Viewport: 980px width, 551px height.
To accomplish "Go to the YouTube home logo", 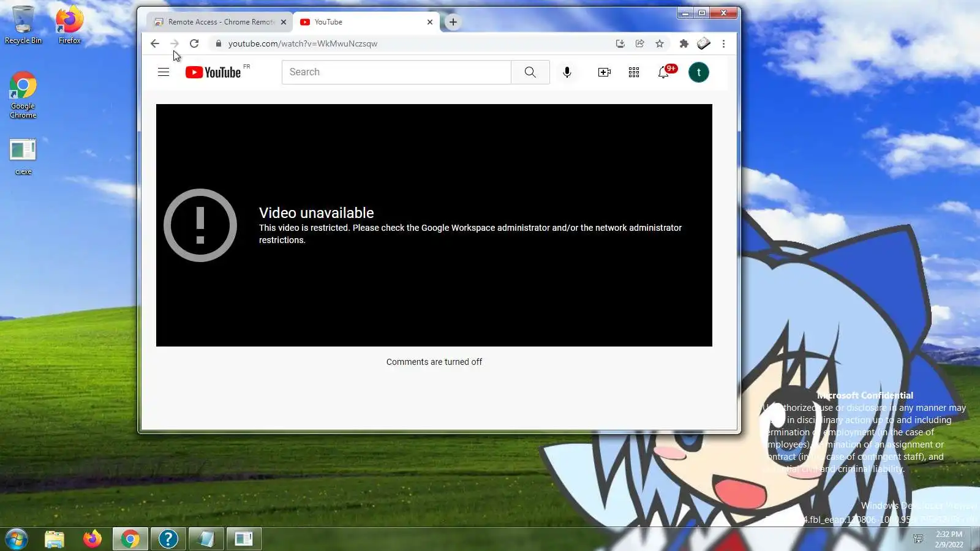I will 213,72.
